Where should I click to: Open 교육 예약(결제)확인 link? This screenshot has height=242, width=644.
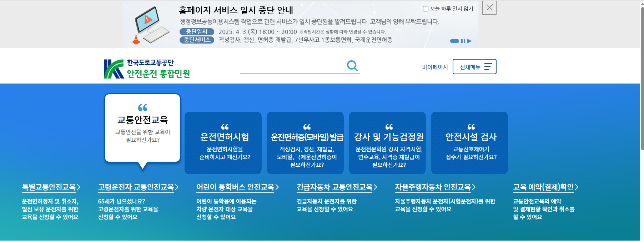click(x=545, y=187)
